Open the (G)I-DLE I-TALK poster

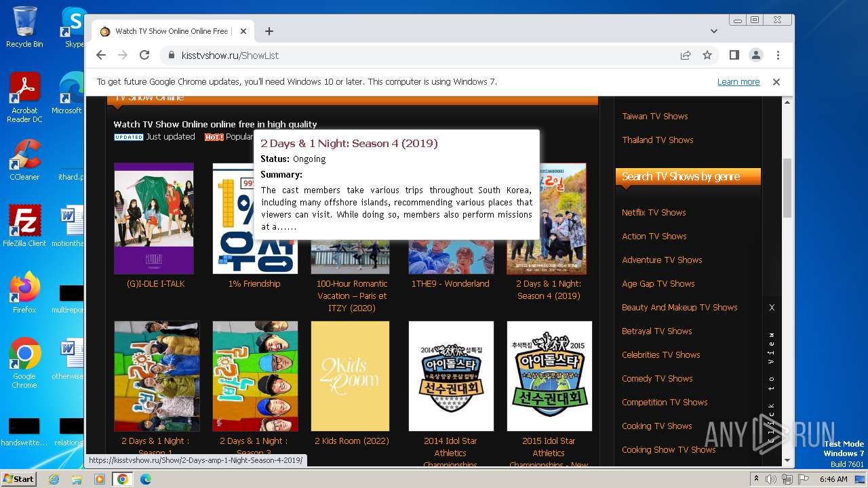point(154,218)
